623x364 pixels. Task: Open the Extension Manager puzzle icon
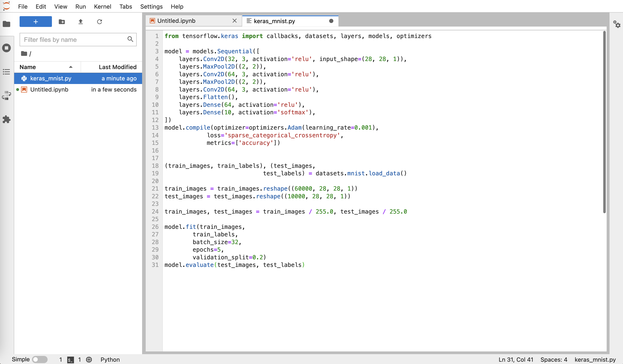point(6,120)
